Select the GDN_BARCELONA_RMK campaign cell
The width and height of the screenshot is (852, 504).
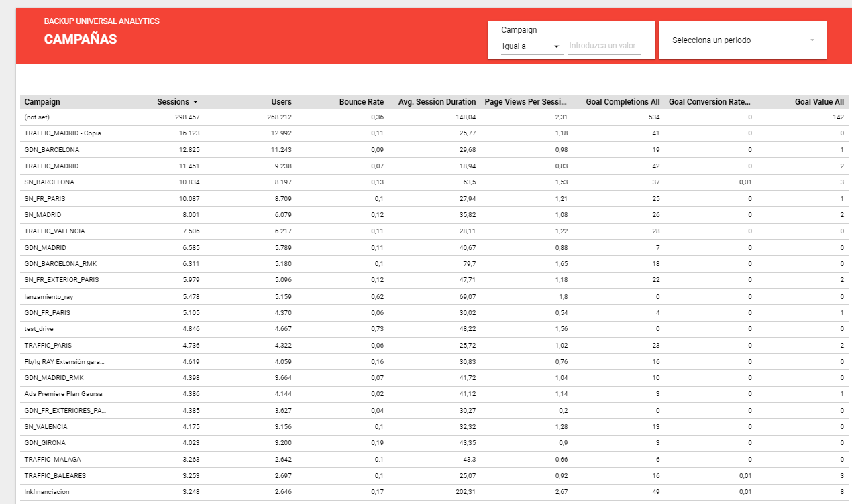(x=60, y=263)
